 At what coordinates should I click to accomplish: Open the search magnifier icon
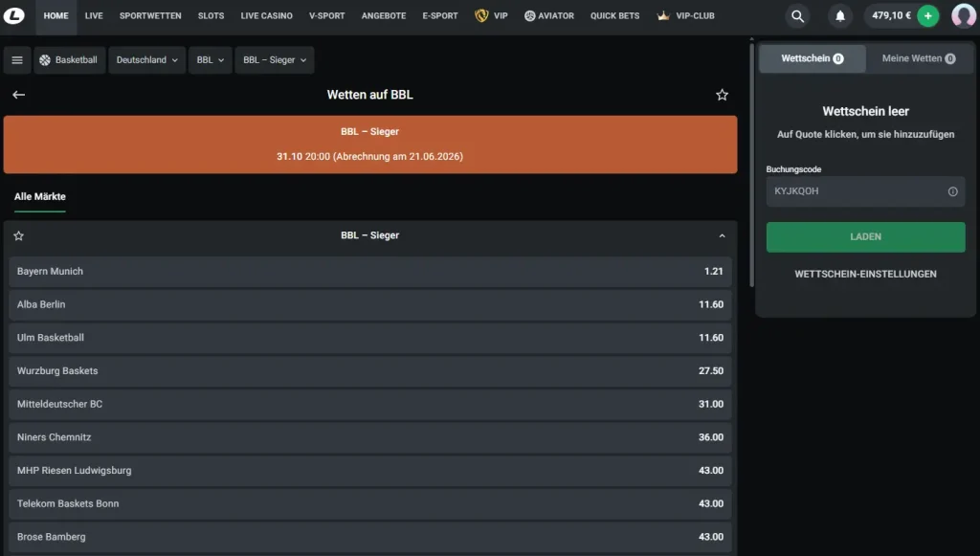tap(797, 16)
